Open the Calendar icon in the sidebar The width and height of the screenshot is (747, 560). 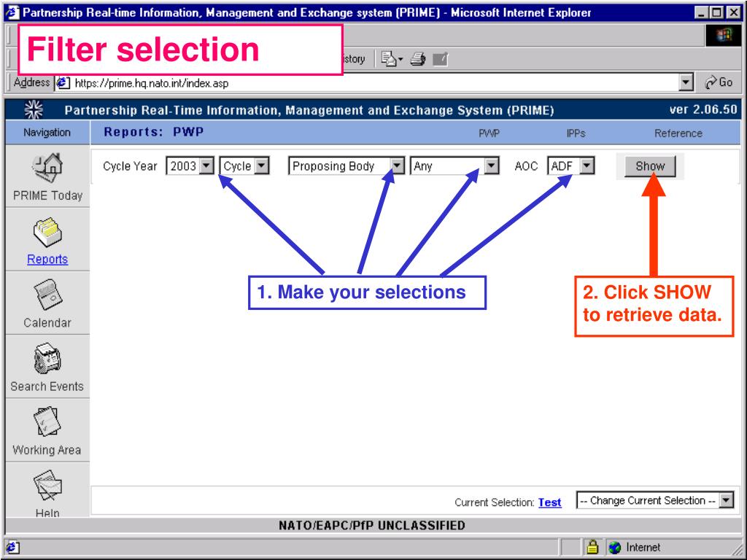coord(47,295)
